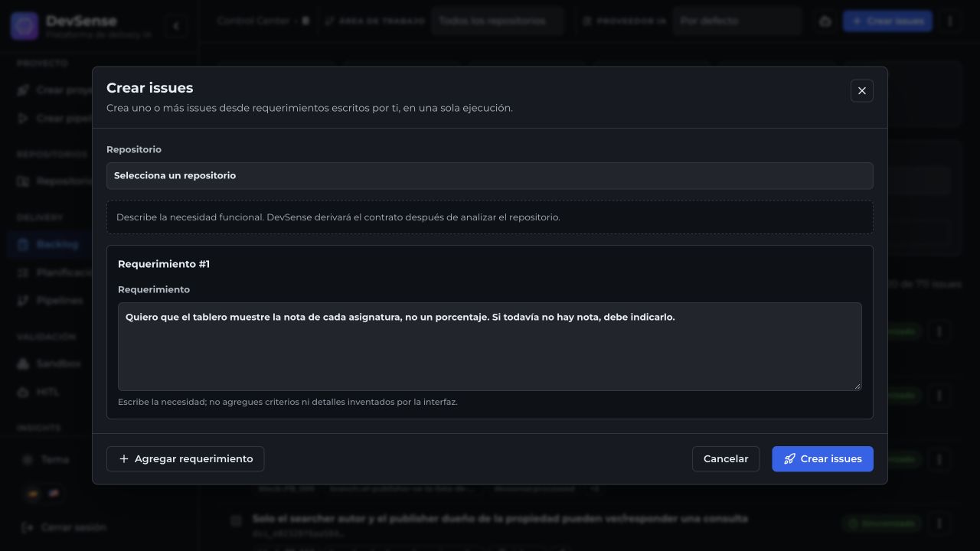Tick the checkbox beside the searcher autor issue
The height and width of the screenshot is (551, 980).
(x=236, y=521)
